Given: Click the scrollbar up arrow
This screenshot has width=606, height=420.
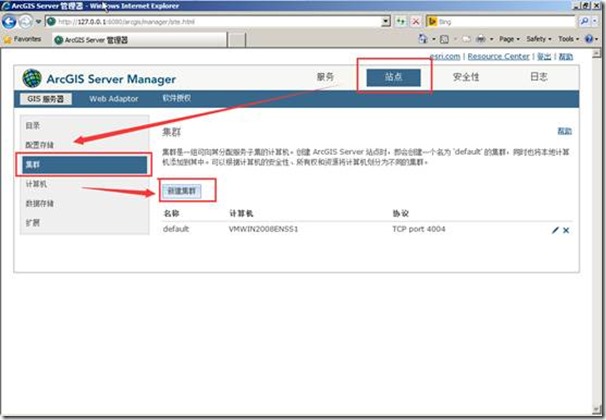Looking at the screenshot, I should (x=597, y=54).
